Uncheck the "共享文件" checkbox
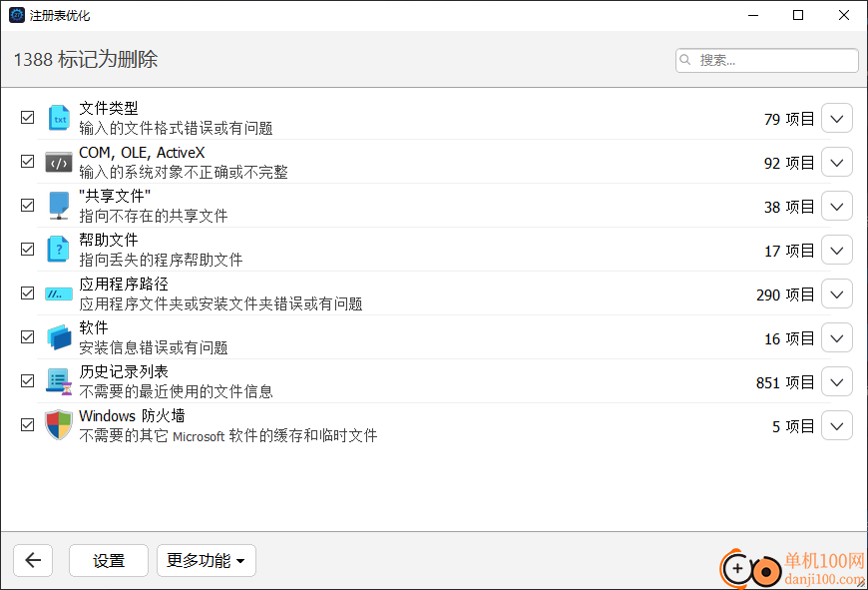 point(27,205)
